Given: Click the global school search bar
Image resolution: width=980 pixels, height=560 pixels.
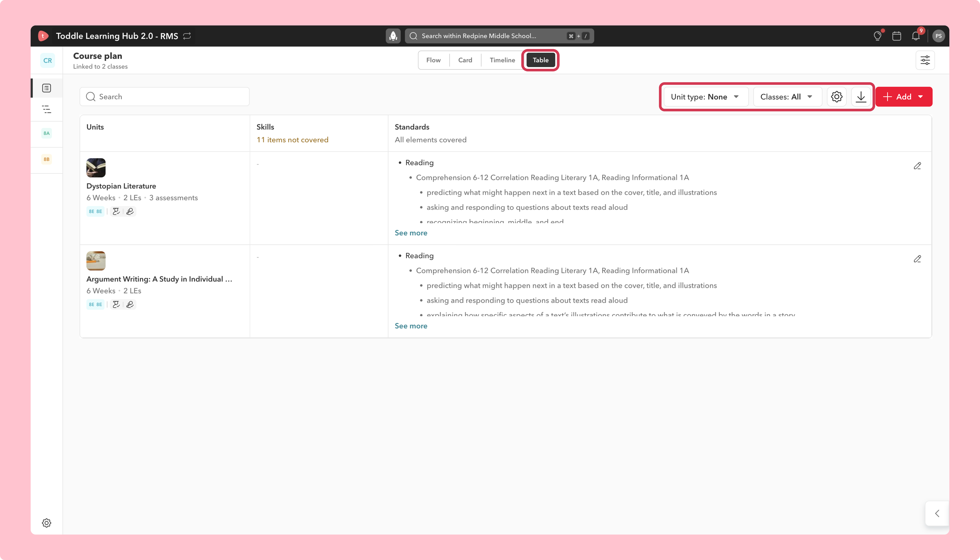Looking at the screenshot, I should coord(499,36).
